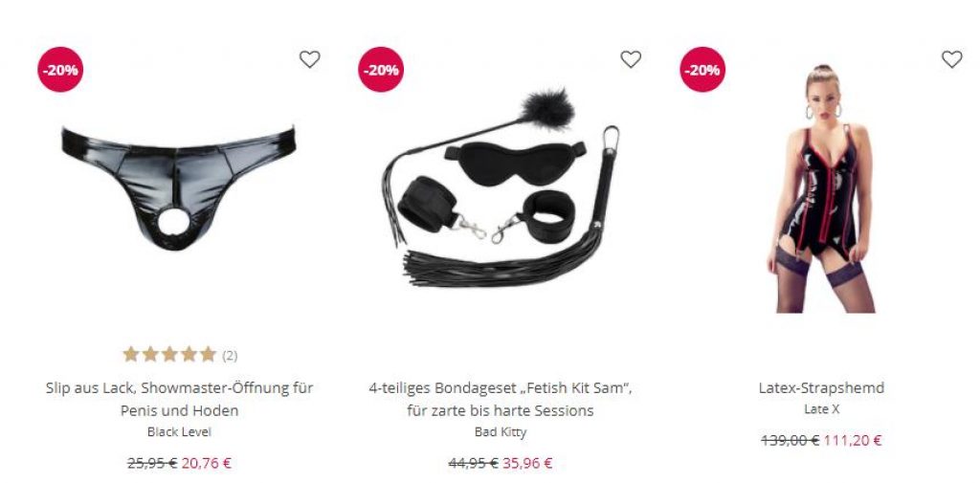Open the '4-teiliges Bondageset Fetish Kit Sam' title
This screenshot has height=483, width=980.
click(x=500, y=399)
